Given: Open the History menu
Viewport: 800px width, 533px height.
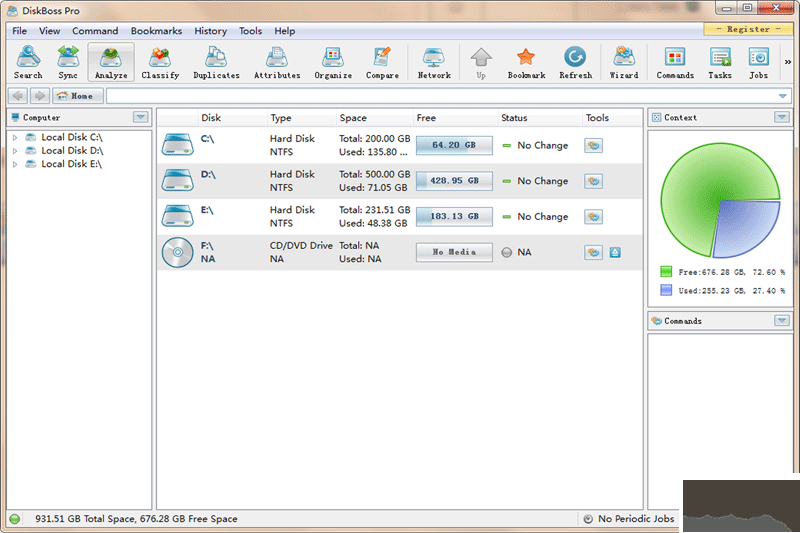Looking at the screenshot, I should 210,31.
